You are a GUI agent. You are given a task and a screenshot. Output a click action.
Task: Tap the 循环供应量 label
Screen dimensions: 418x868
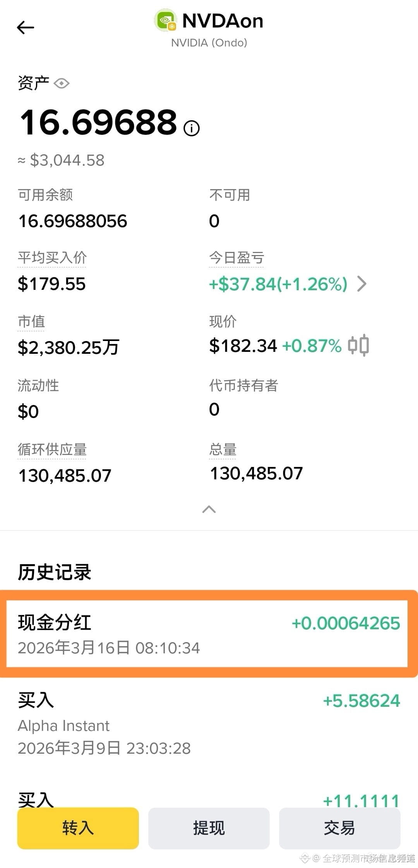pos(52,449)
